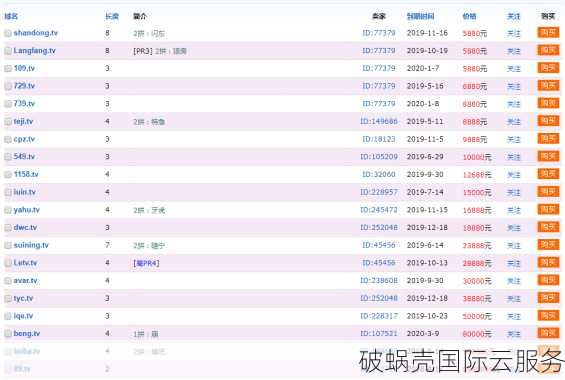Click orange buy button in 549.tv row
Image resolution: width=565 pixels, height=380 pixels.
point(548,156)
